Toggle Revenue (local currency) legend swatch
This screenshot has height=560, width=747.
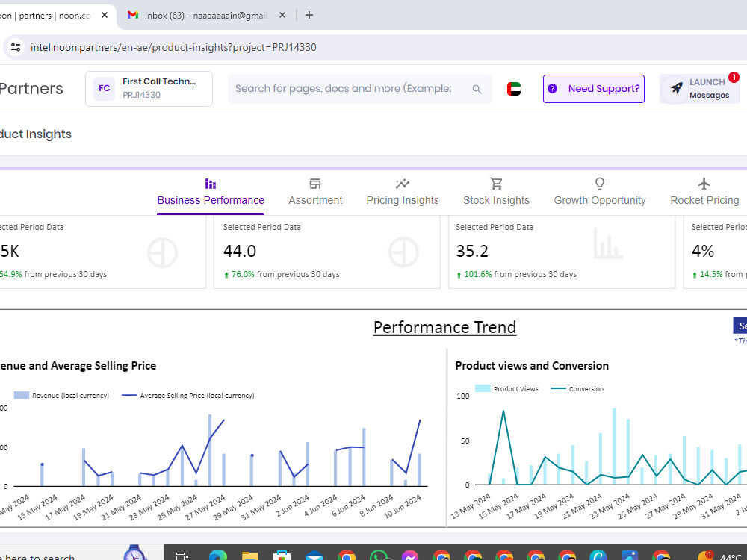[22, 395]
